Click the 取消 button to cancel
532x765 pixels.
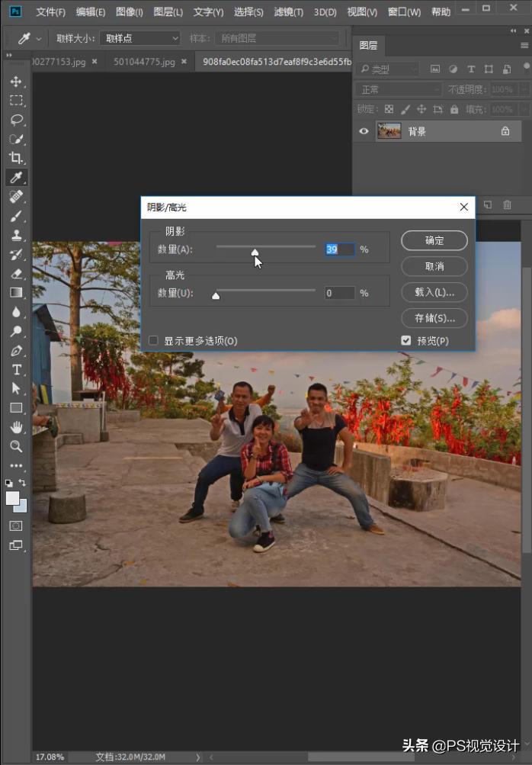[x=434, y=266]
